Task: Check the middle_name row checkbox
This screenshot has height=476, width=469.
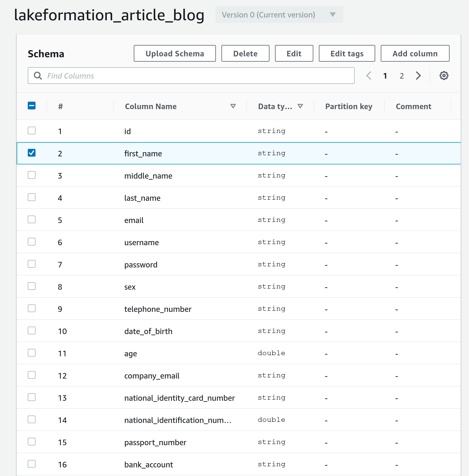Action: (x=32, y=175)
